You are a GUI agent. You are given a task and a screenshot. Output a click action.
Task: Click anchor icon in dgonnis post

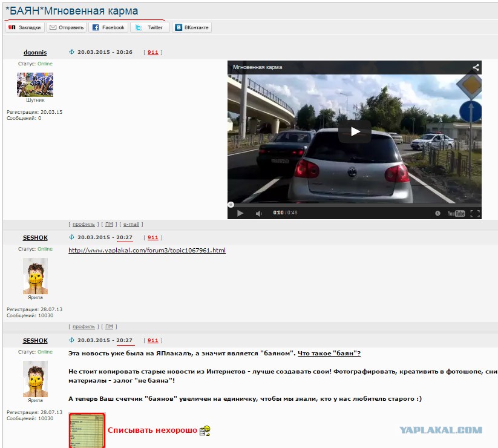[x=71, y=52]
